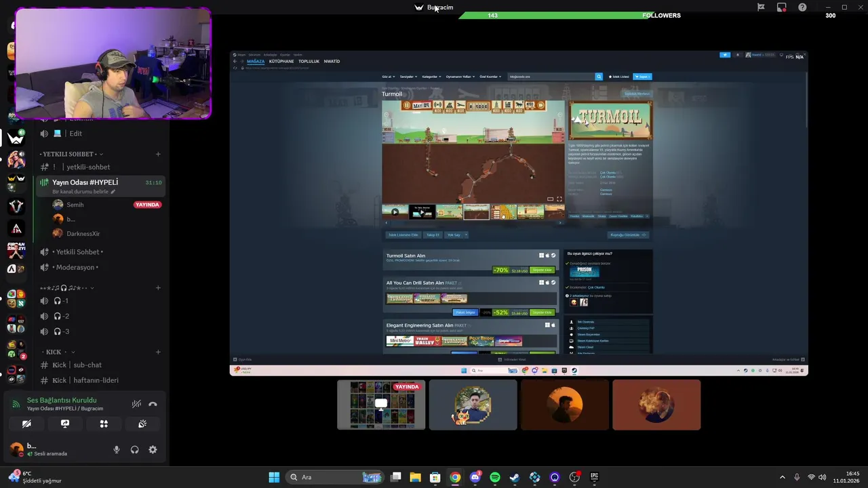This screenshot has width=868, height=488.
Task: Toggle the camera button in voice panel
Action: pos(26,424)
